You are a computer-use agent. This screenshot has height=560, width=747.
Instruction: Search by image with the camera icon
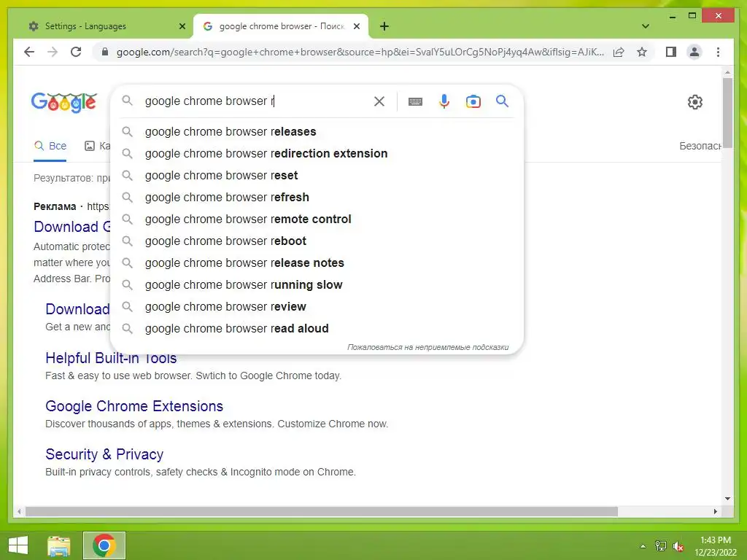473,101
